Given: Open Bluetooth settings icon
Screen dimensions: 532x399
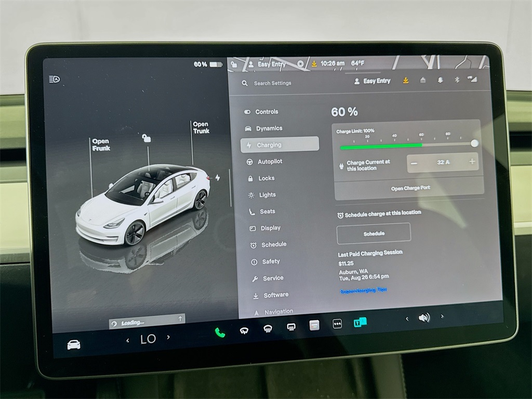Looking at the screenshot, I should tap(457, 79).
